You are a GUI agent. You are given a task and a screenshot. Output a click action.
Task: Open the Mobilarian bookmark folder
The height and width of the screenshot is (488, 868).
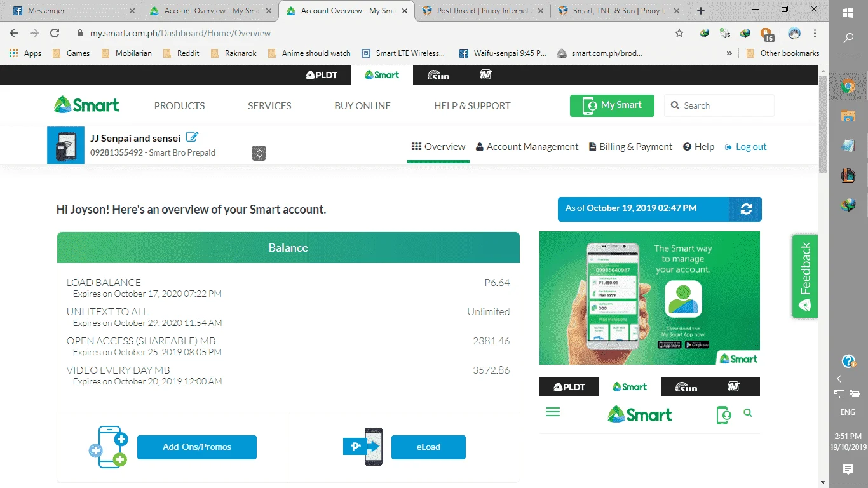pos(126,53)
